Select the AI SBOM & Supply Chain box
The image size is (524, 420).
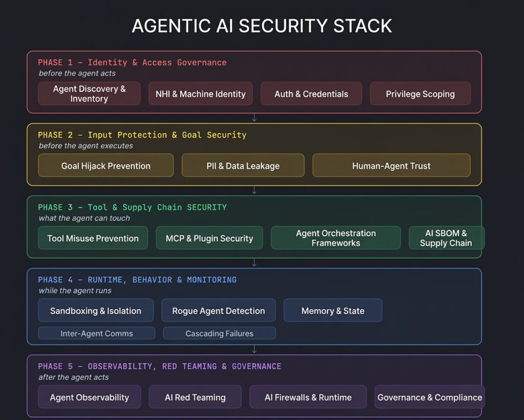446,238
